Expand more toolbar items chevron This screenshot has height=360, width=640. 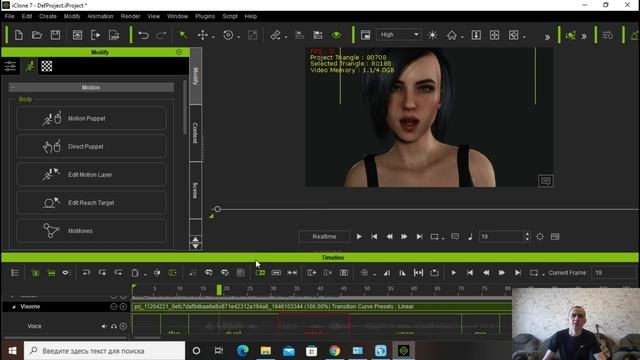pos(547,37)
